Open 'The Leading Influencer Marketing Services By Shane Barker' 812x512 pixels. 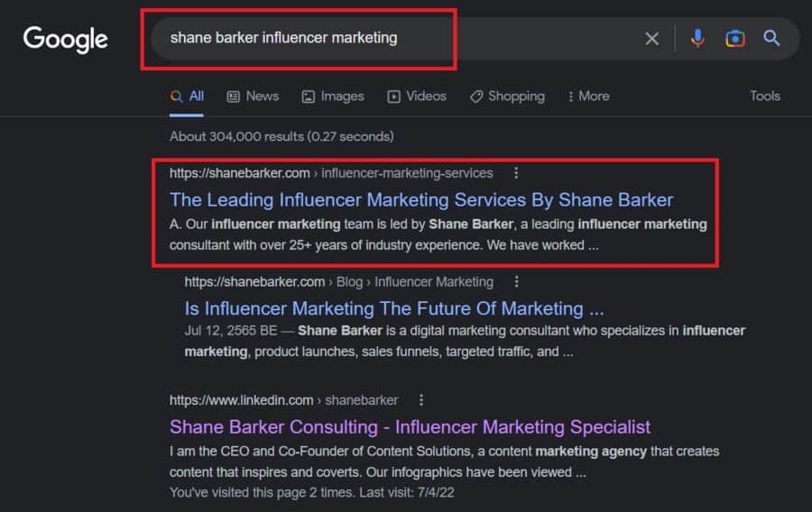click(421, 199)
